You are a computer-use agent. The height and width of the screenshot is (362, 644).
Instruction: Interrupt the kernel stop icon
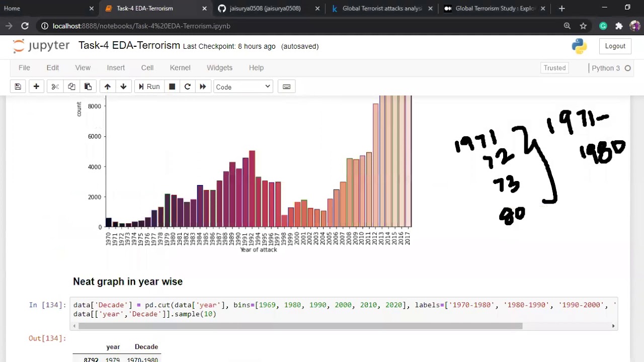pyautogui.click(x=172, y=86)
